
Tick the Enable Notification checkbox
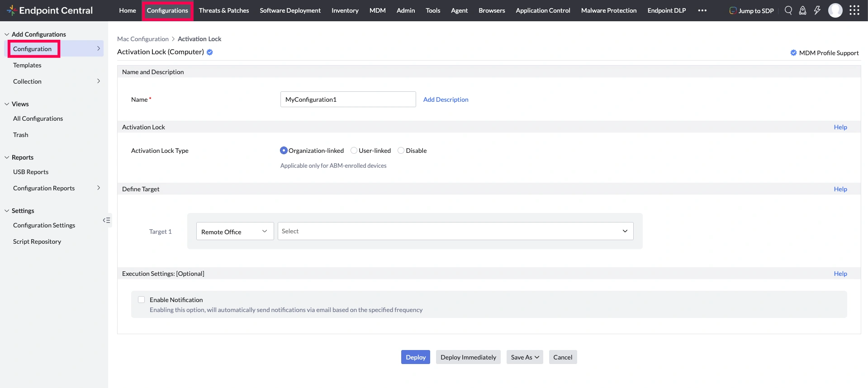coord(142,300)
